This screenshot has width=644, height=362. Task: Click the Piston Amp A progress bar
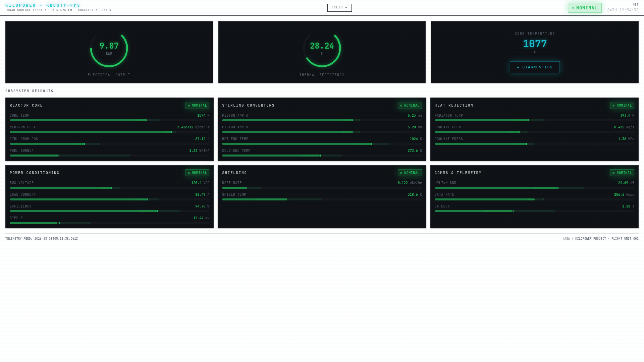click(322, 120)
